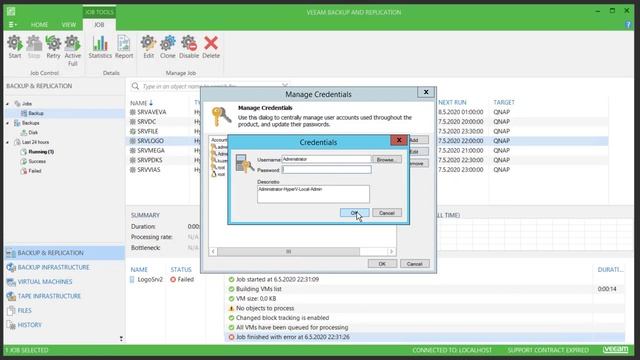Open the VIRTUAL MACHINES navigation view
Image resolution: width=640 pixels, height=360 pixels.
[x=64, y=282]
